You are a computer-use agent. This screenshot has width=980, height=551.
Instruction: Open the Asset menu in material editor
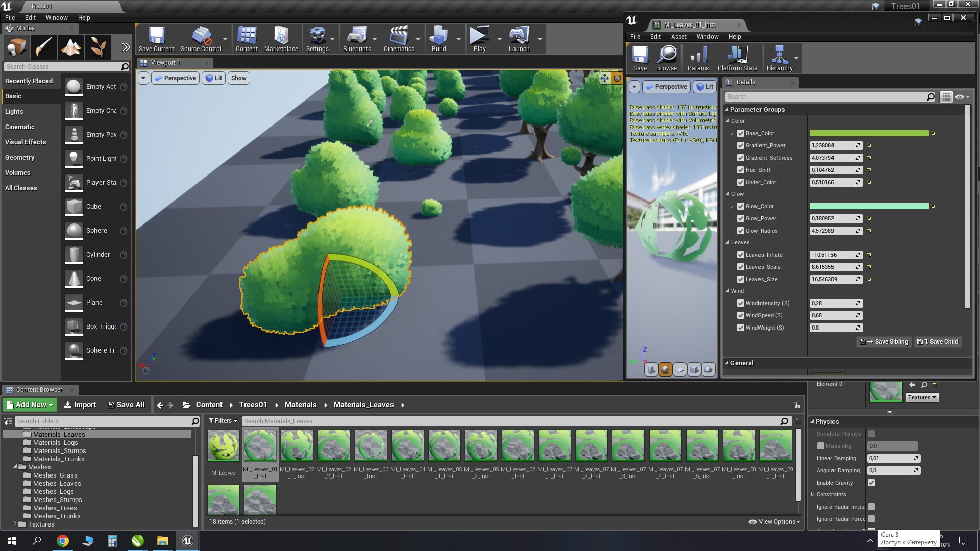click(678, 37)
